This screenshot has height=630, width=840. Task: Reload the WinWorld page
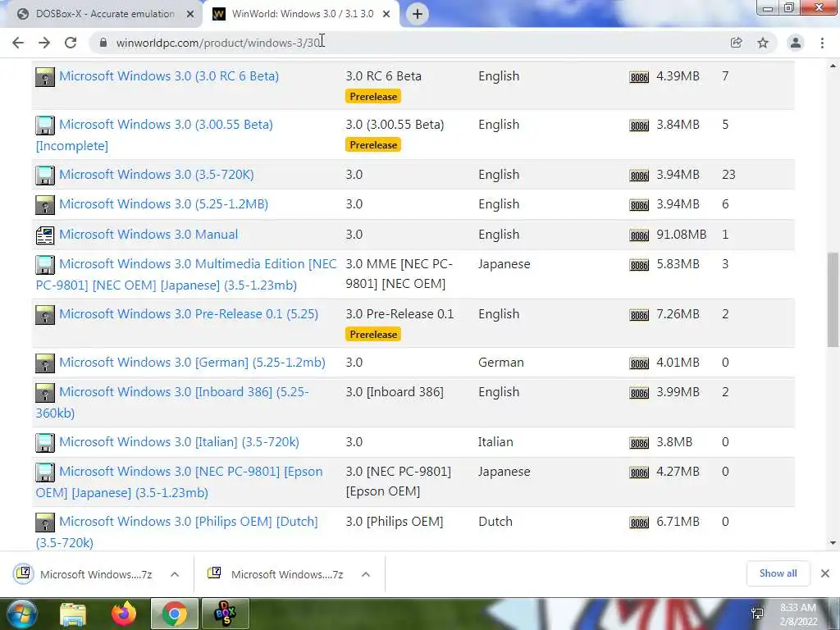tap(71, 43)
